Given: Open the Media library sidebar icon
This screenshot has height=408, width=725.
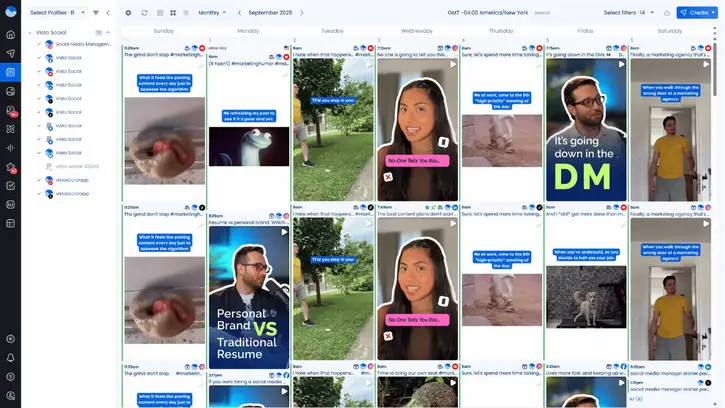Looking at the screenshot, I should pyautogui.click(x=10, y=92).
